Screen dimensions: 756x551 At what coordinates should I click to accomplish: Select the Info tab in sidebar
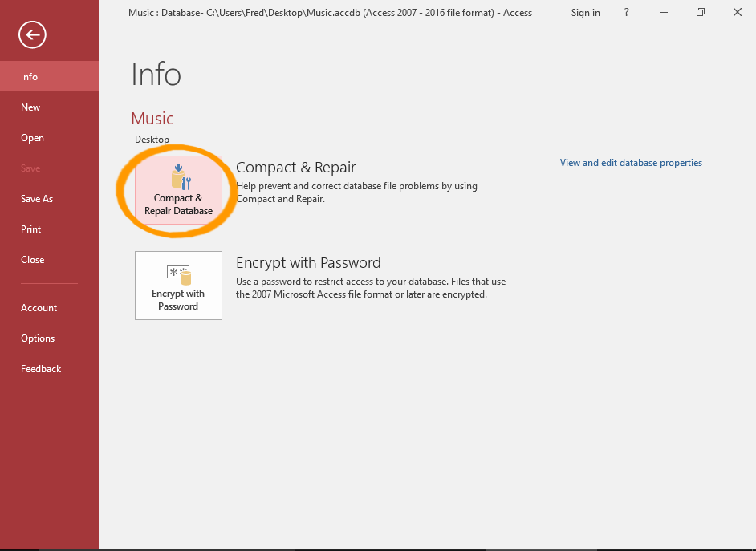coord(30,77)
